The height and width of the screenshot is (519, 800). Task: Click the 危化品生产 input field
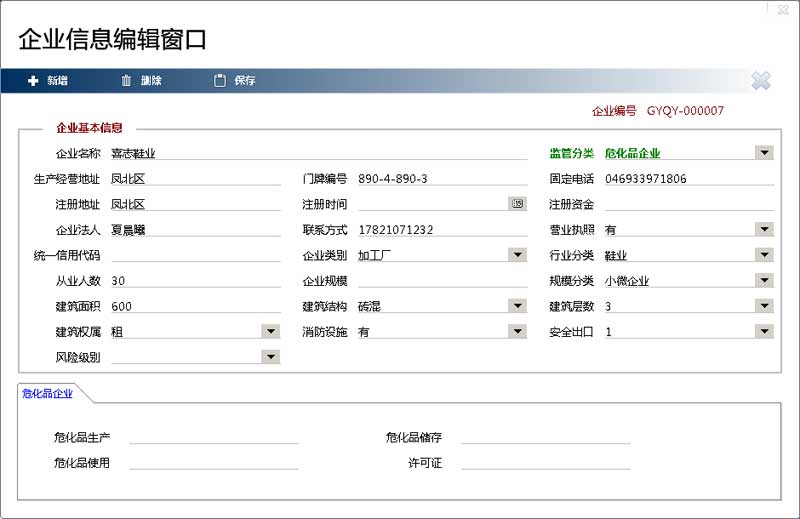click(x=214, y=437)
